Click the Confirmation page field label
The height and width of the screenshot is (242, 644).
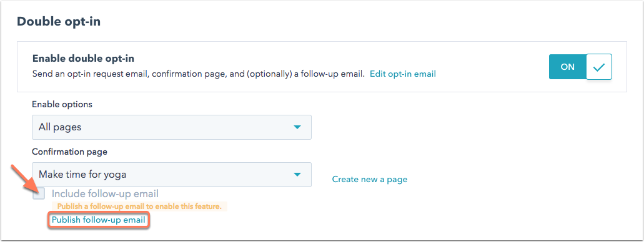coord(69,152)
